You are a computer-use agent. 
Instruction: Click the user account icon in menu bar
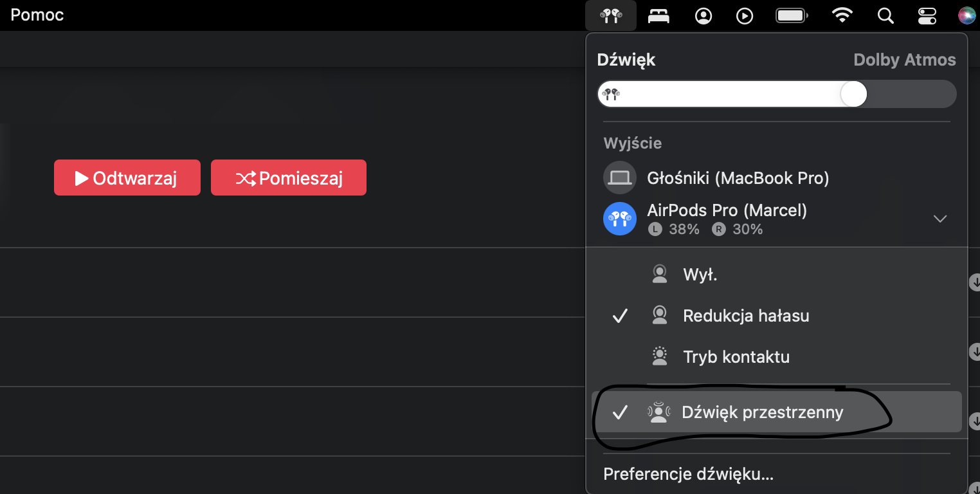pyautogui.click(x=703, y=15)
